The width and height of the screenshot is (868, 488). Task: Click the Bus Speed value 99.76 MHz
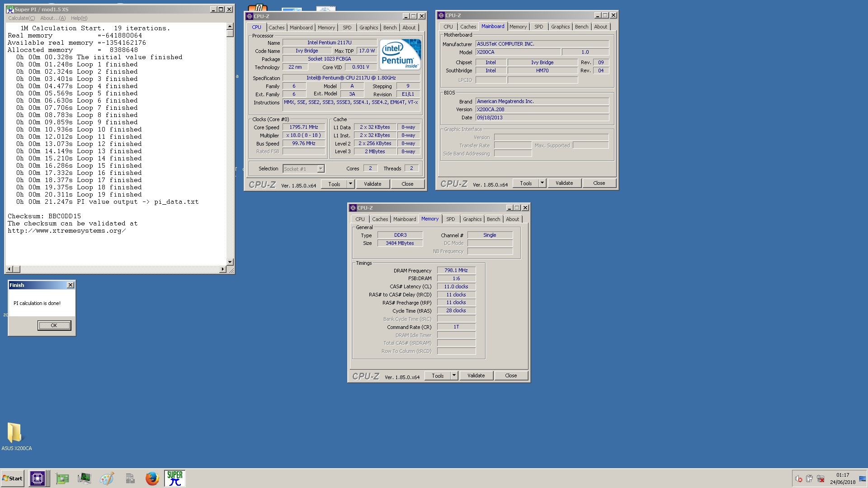[304, 144]
